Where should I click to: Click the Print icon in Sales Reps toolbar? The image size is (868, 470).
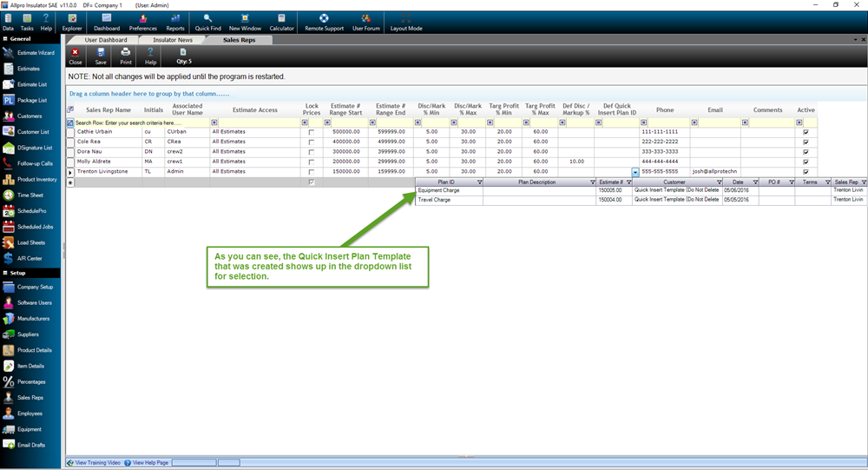(126, 56)
